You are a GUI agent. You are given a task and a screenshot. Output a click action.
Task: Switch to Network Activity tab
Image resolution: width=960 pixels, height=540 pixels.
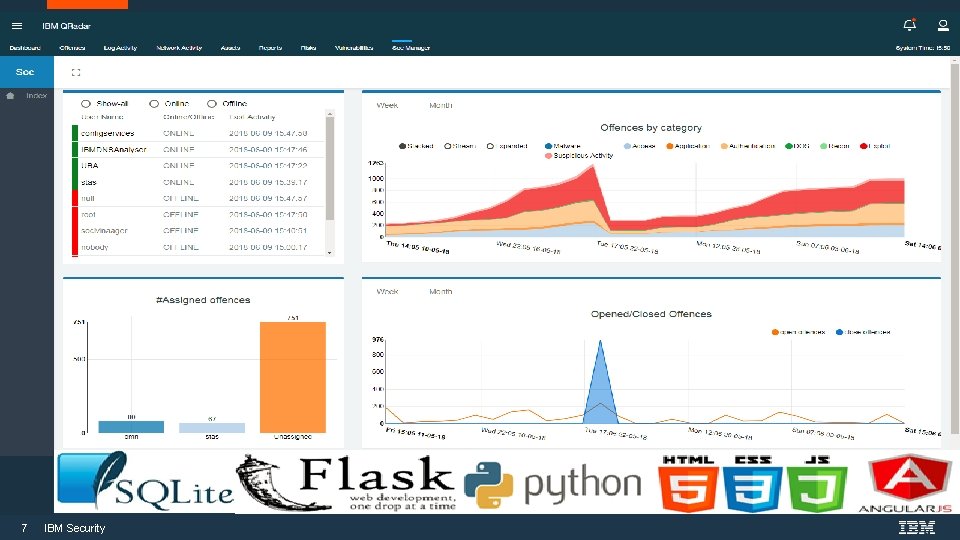pyautogui.click(x=179, y=48)
